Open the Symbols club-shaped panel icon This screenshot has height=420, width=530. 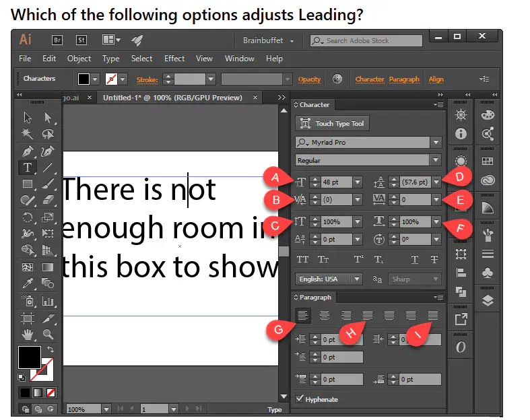pos(488,273)
